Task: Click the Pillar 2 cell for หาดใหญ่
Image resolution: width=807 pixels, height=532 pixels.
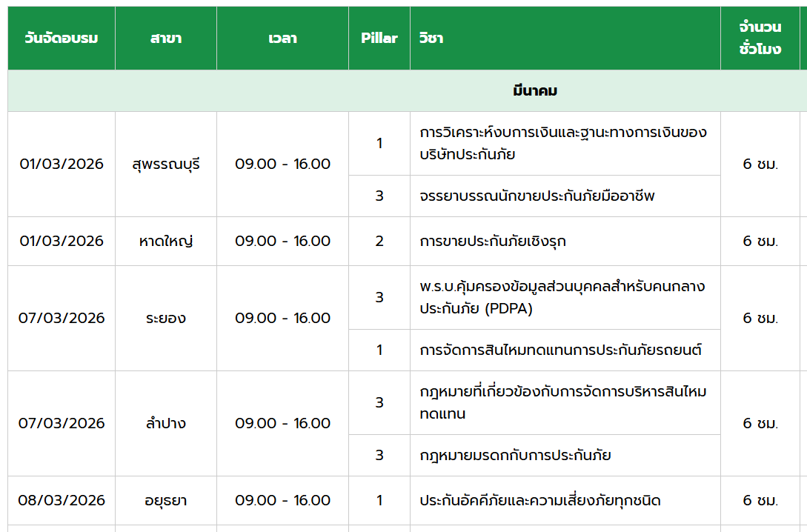Action: 379,241
